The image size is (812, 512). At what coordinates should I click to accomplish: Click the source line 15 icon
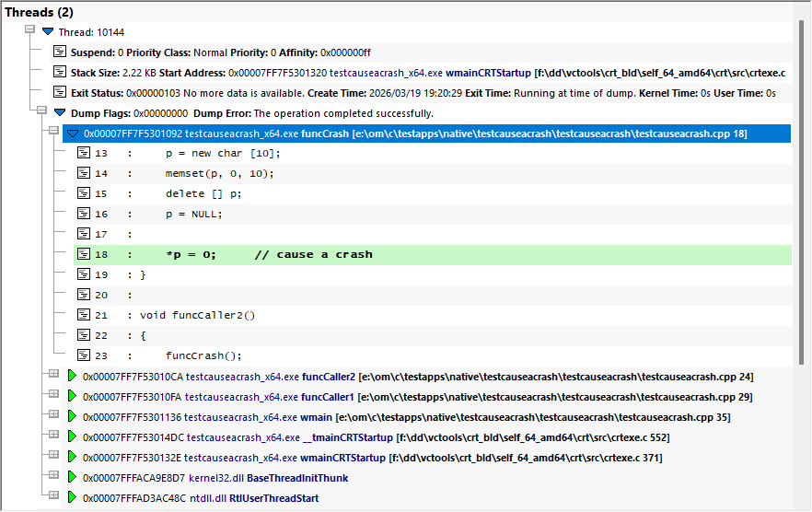84,192
